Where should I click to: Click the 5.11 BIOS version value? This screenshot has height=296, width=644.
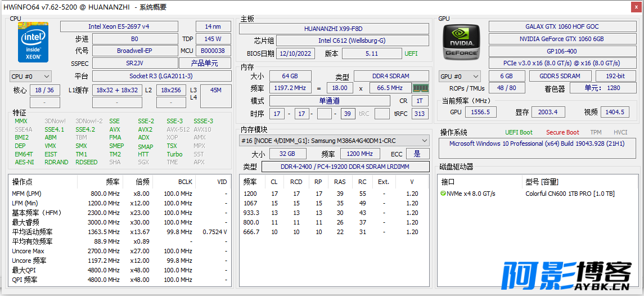point(372,53)
